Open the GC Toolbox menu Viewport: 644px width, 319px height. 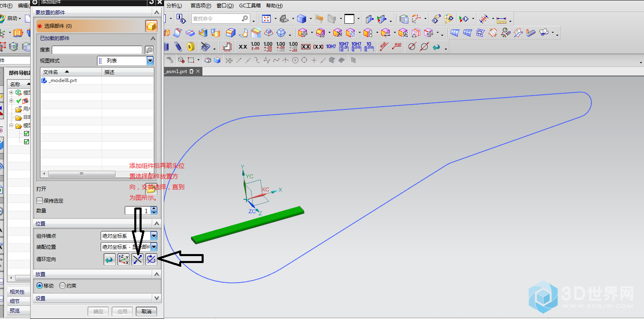pyautogui.click(x=250, y=6)
